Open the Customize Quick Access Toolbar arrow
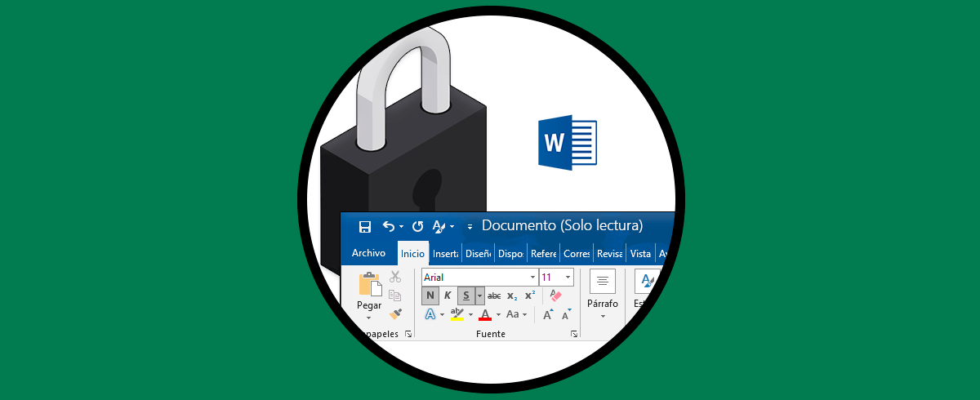980x400 pixels. pyautogui.click(x=470, y=227)
